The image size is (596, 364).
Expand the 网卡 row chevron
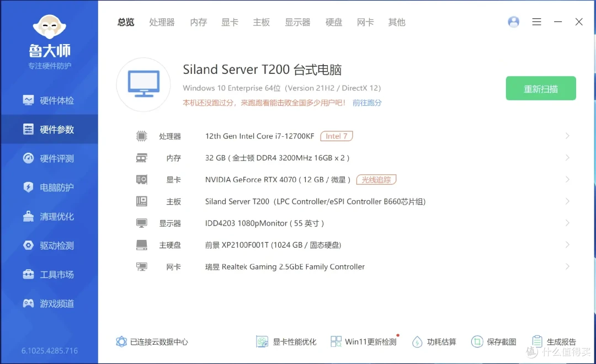click(567, 266)
